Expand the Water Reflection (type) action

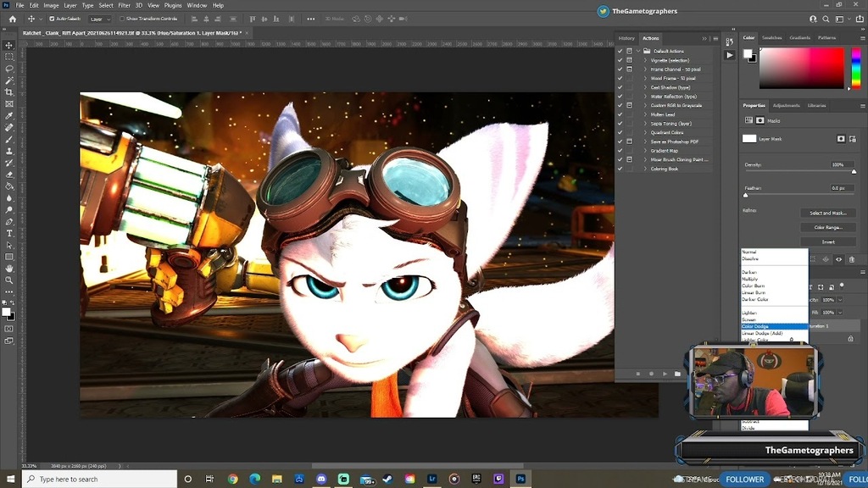tap(645, 97)
